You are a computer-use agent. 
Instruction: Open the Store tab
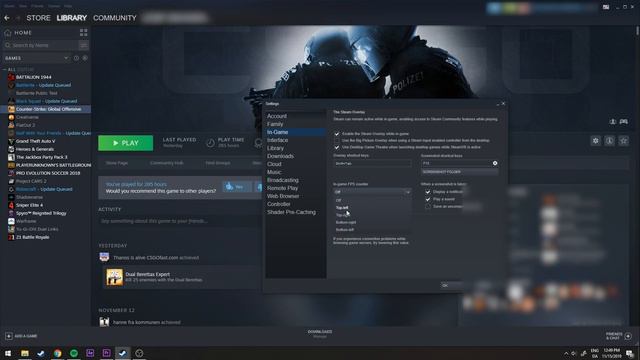coord(38,18)
